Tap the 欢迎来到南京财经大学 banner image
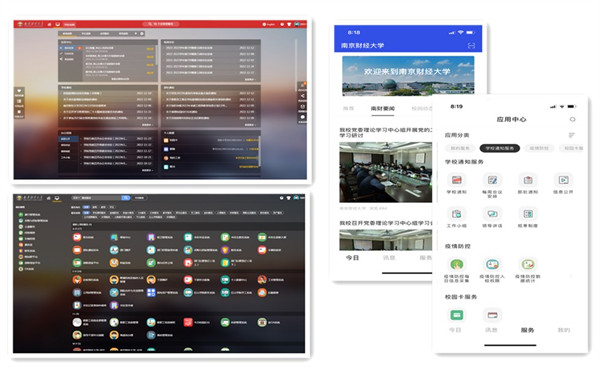600x367 pixels. pos(408,75)
